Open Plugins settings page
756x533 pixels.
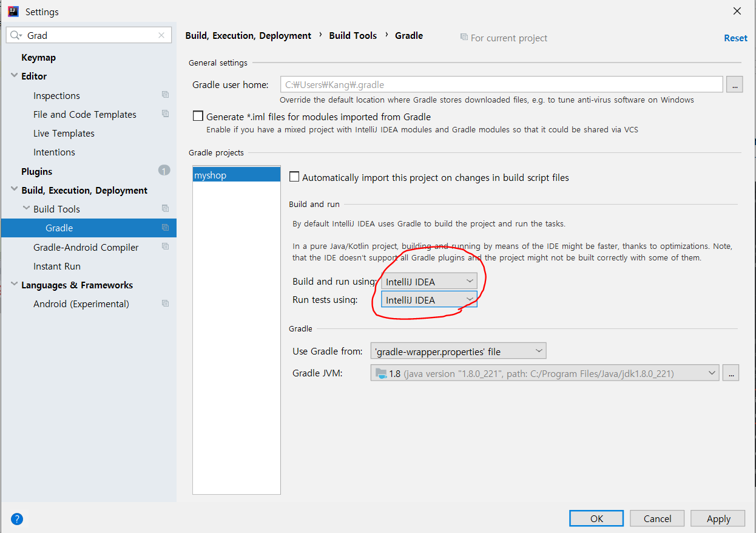(36, 171)
